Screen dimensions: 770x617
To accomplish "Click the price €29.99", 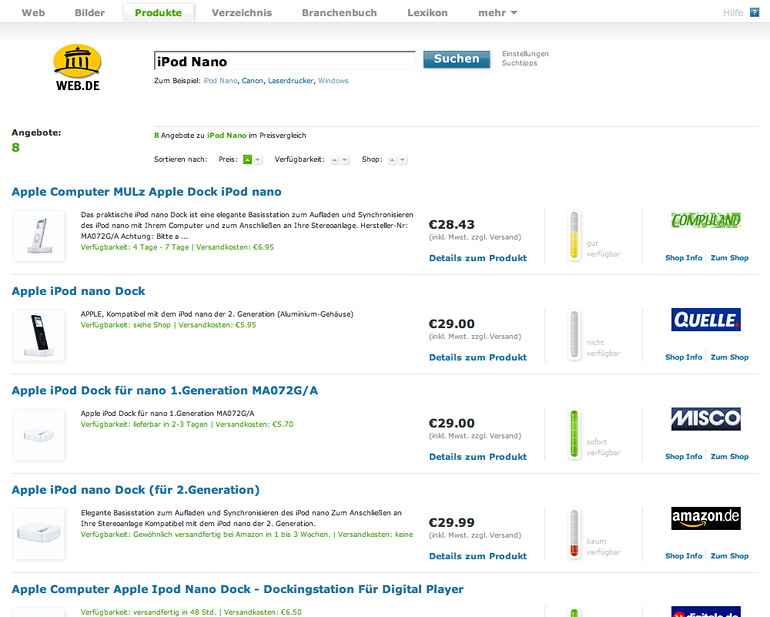I will (451, 522).
